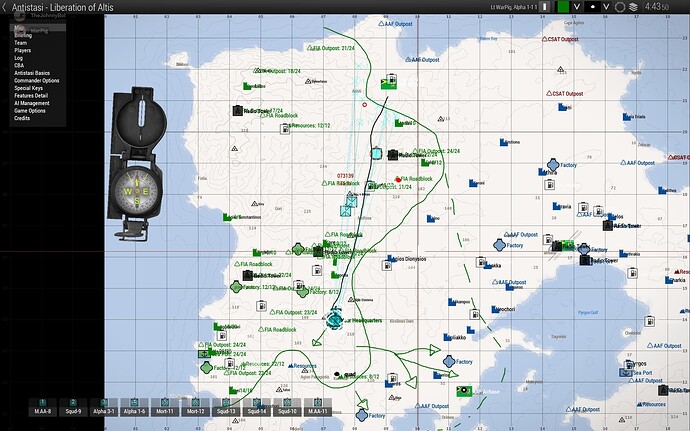690x431 pixels.
Task: Click the Neochori town flag marker
Action: coord(495,309)
